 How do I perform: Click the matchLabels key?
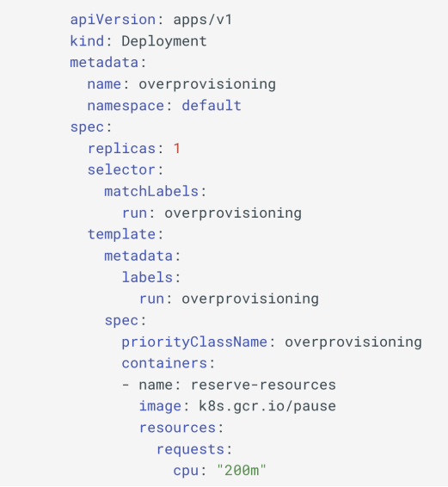(x=151, y=192)
